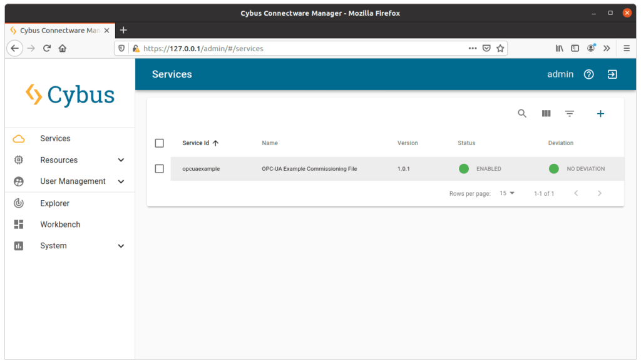This screenshot has height=364, width=641.
Task: Expand the Resources menu chevron
Action: coord(121,160)
